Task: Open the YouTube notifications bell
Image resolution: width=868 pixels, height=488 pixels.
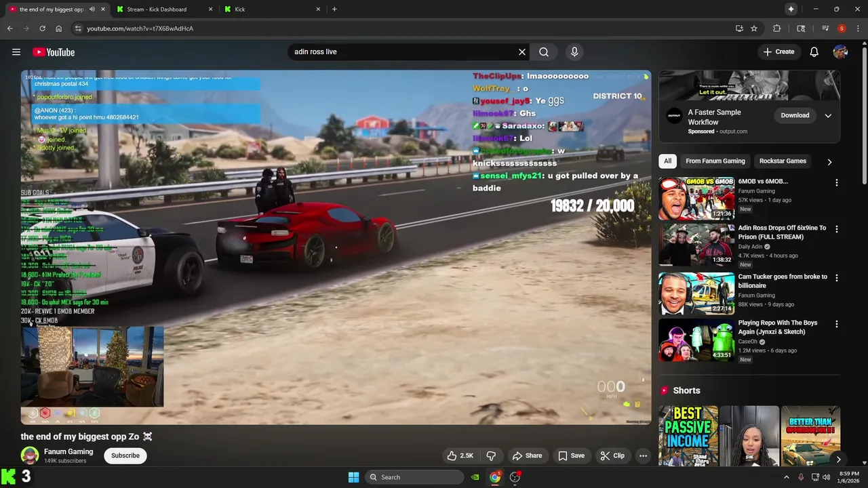Action: tap(814, 52)
